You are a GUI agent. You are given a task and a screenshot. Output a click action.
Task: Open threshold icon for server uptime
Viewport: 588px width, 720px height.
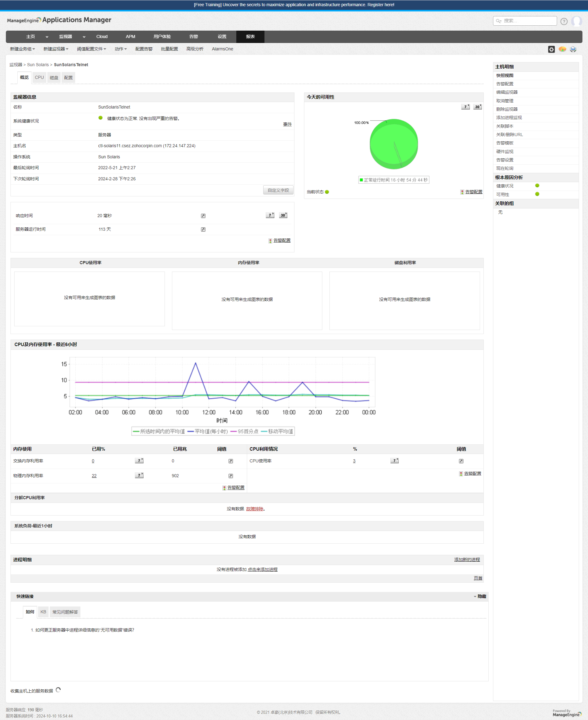pyautogui.click(x=203, y=229)
